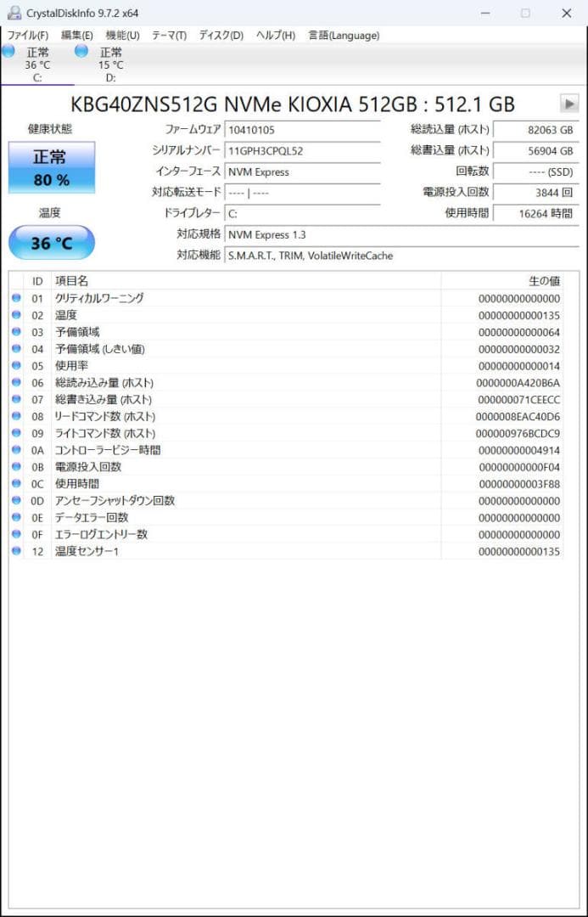Select raw value 000000071CEECC
Viewport: 588px width, 917px height.
[519, 400]
